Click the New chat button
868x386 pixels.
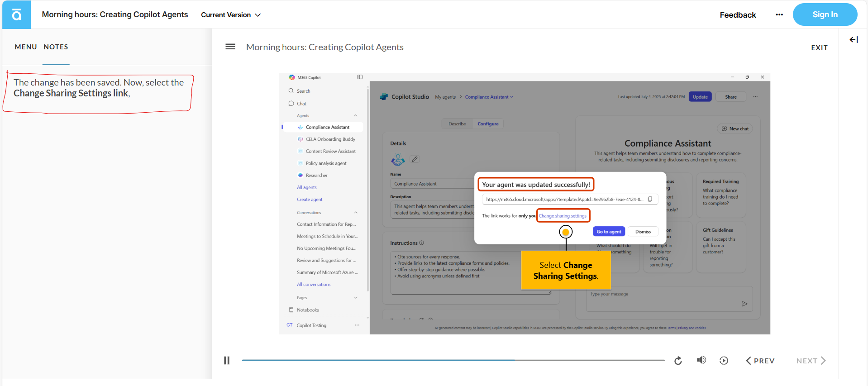click(x=735, y=129)
